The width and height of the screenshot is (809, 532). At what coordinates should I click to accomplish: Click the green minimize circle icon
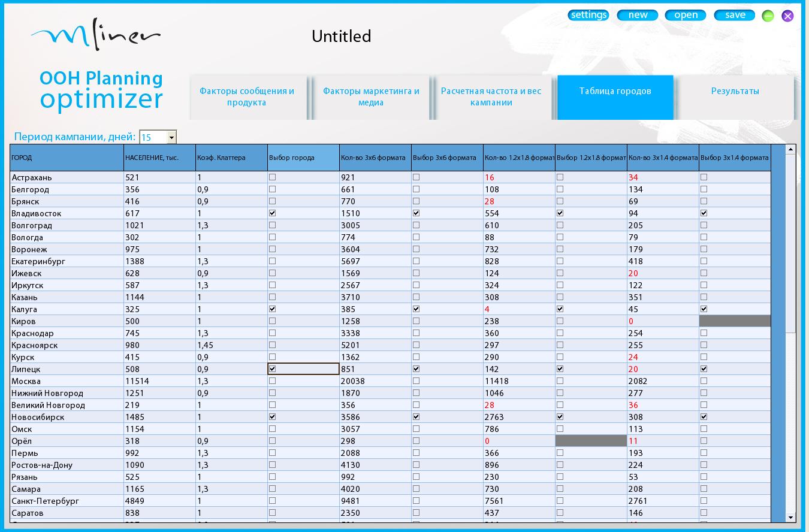click(768, 16)
